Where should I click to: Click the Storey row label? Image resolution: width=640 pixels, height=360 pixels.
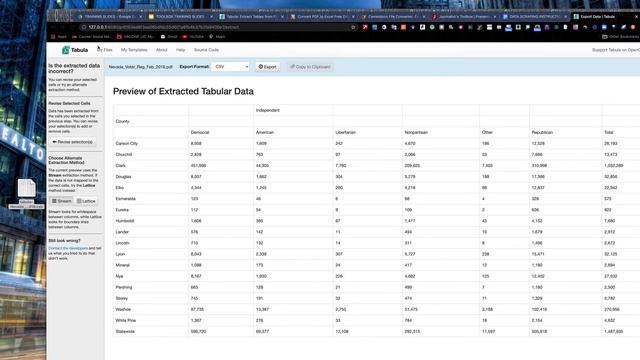coord(122,298)
